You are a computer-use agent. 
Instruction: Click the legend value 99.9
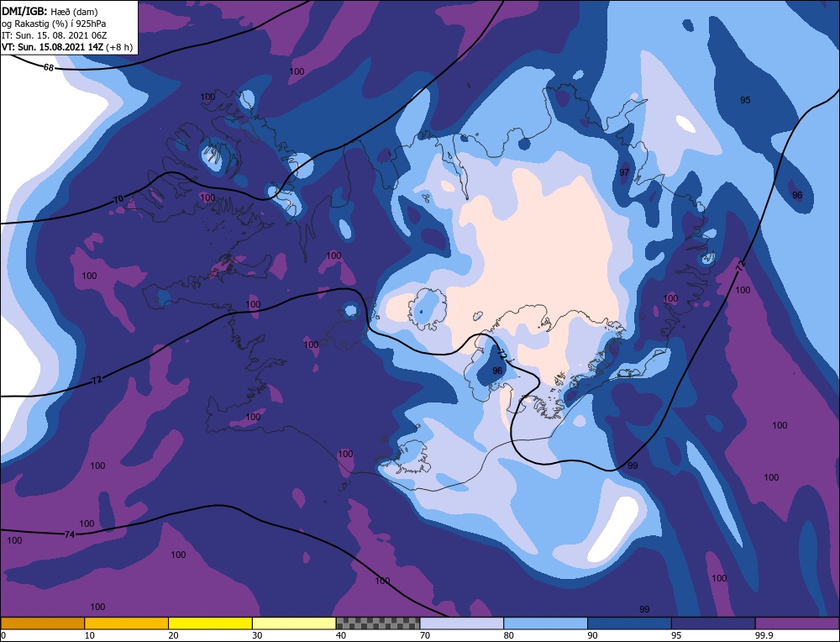(763, 635)
